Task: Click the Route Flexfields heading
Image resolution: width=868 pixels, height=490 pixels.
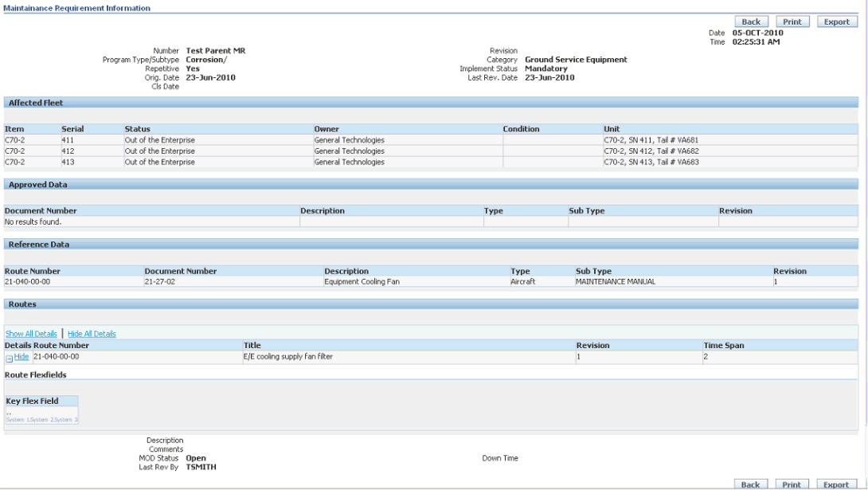Action: (35, 374)
